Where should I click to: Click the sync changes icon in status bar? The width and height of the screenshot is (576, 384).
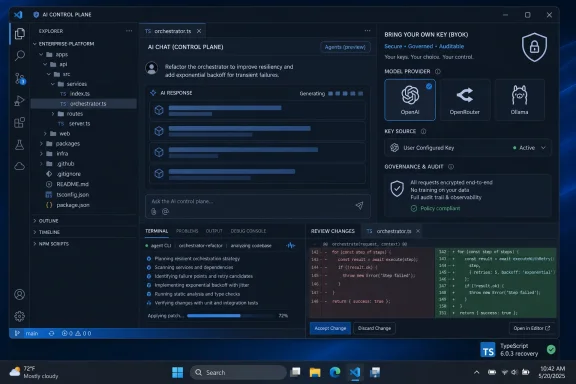click(51, 333)
